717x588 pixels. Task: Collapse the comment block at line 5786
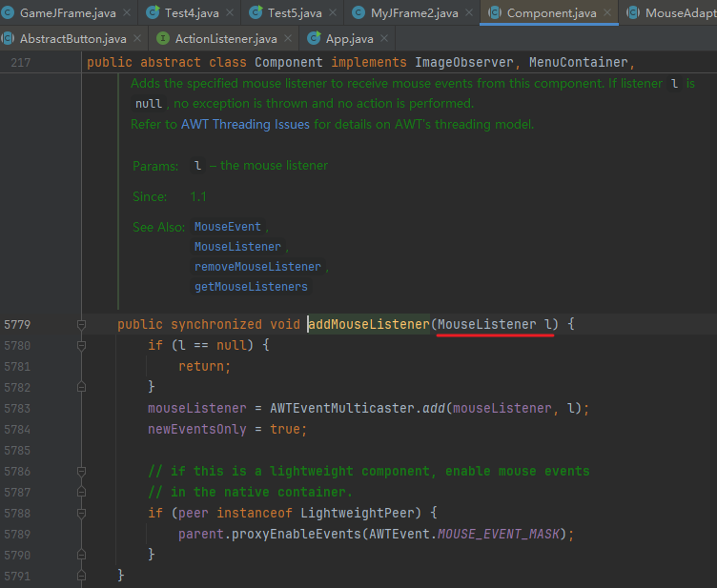tap(81, 471)
